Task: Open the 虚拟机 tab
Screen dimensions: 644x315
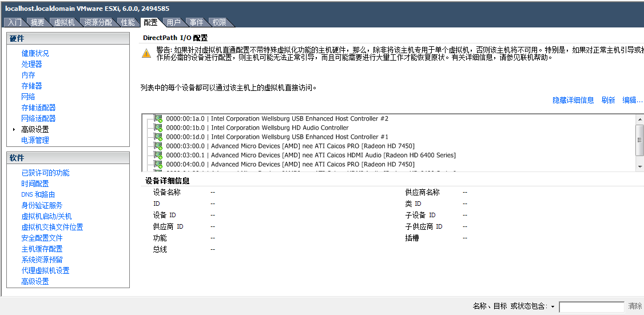Action: (x=65, y=23)
